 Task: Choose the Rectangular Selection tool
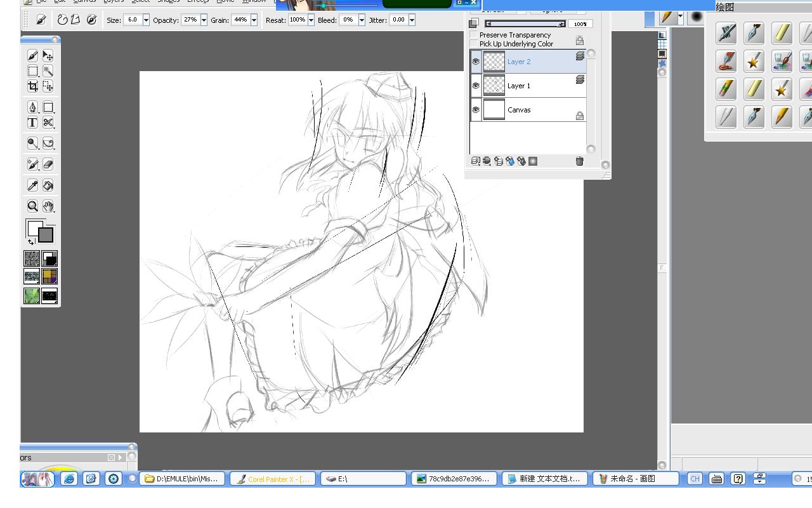click(33, 71)
